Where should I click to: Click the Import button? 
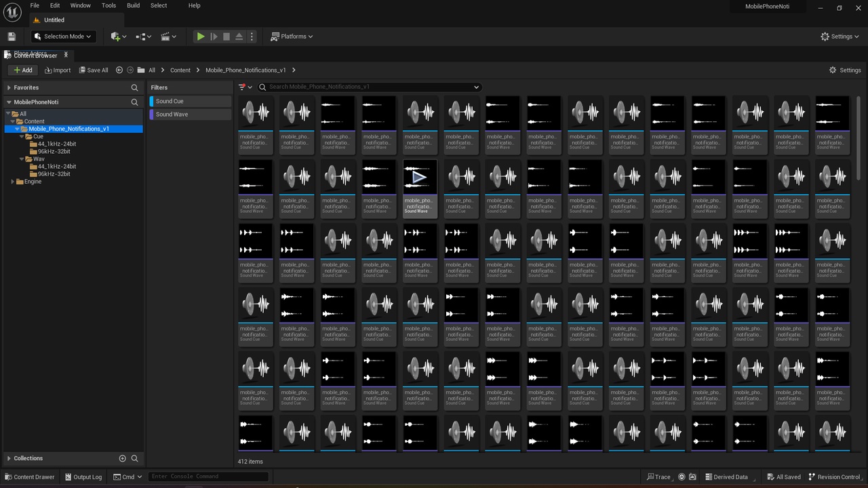58,70
